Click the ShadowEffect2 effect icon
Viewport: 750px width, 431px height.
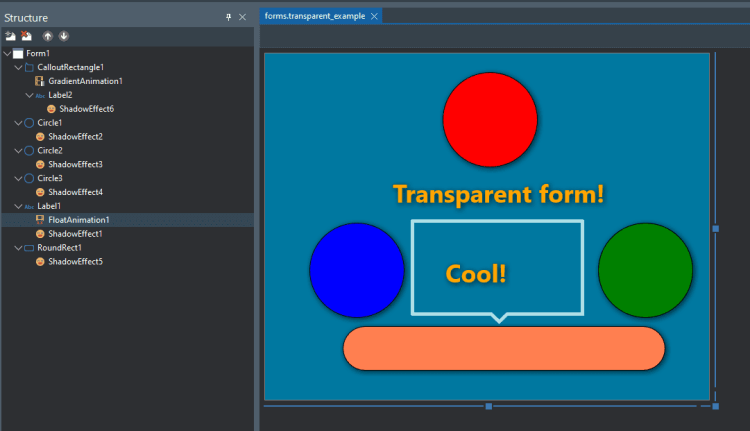(40, 137)
